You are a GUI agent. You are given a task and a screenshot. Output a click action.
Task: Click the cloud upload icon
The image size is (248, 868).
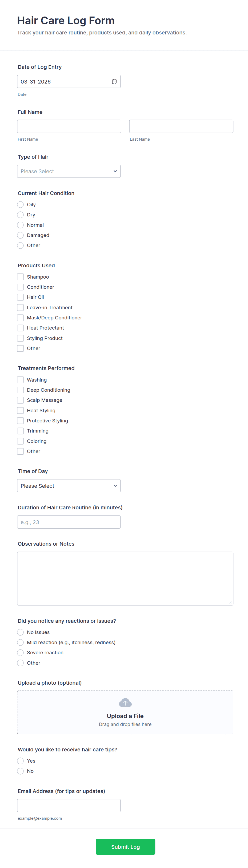[x=125, y=703]
